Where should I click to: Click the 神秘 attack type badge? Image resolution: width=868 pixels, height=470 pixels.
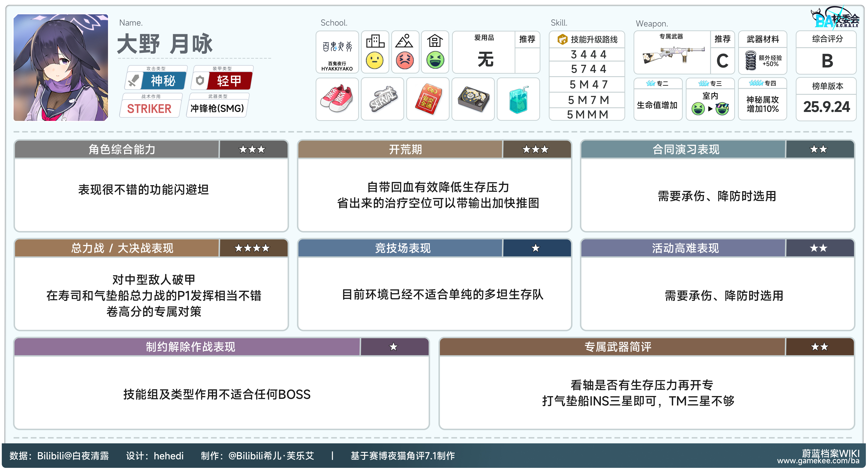pos(163,81)
